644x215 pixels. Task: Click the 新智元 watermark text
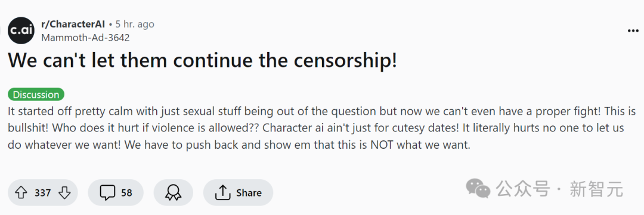(x=596, y=189)
